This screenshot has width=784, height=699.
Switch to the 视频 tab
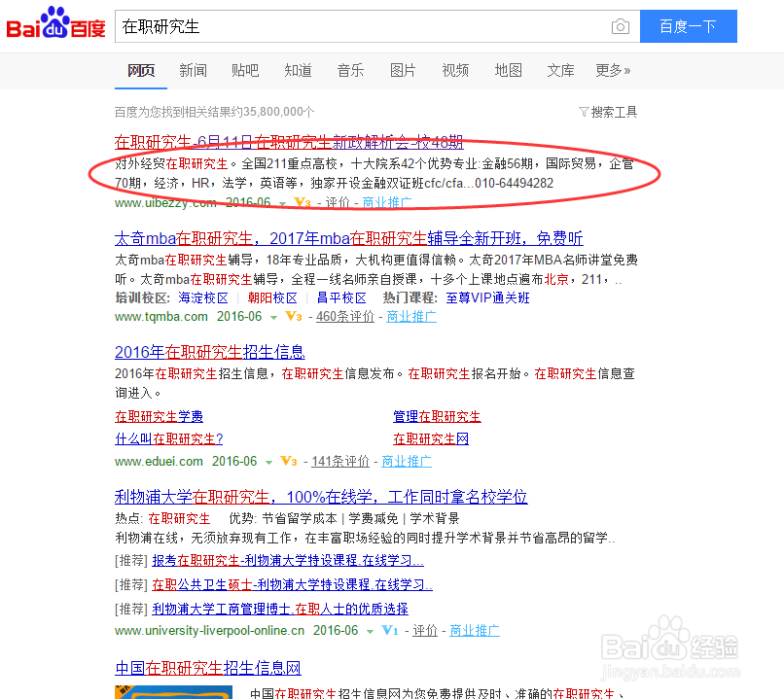coord(455,70)
